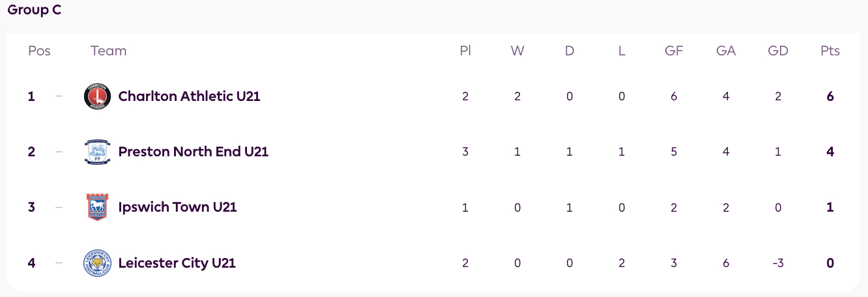This screenshot has width=868, height=297.
Task: Open the Charlton Athletic U21 team link
Action: pos(189,96)
